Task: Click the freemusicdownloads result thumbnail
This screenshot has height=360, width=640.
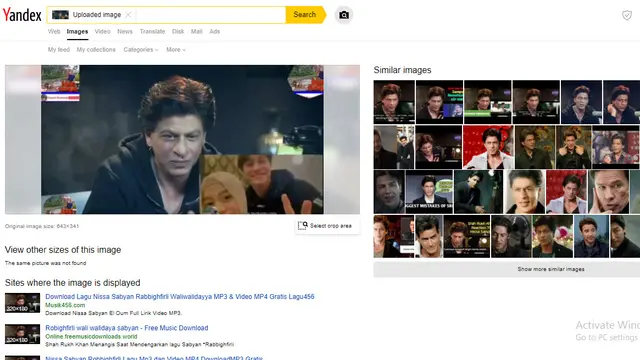Action: (x=22, y=334)
